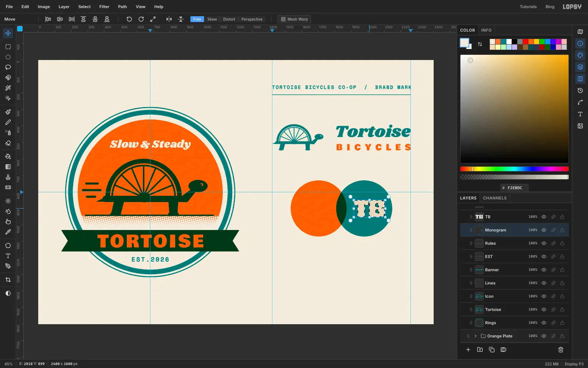Switch to the Info tab
The image size is (588, 368).
(486, 30)
